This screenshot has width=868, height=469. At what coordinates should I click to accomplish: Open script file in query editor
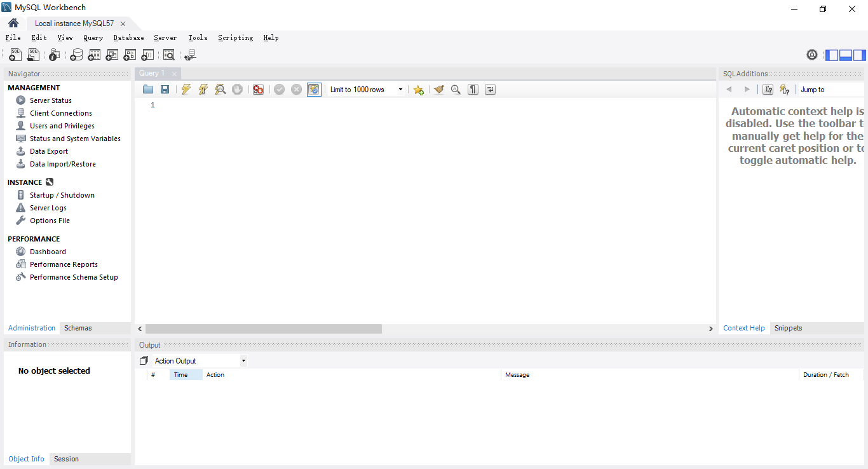tap(148, 90)
